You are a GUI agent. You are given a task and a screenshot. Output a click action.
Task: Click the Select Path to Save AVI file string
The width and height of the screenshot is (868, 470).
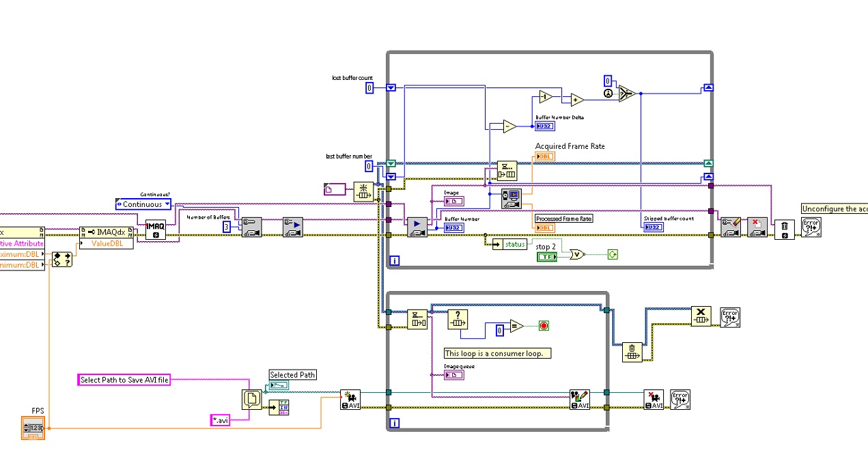pyautogui.click(x=124, y=380)
